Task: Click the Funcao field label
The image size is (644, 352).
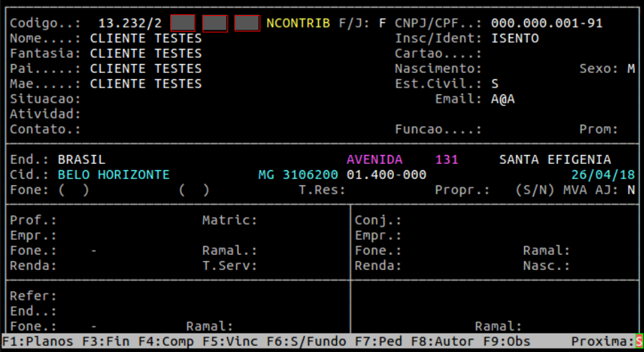Action: [438, 130]
